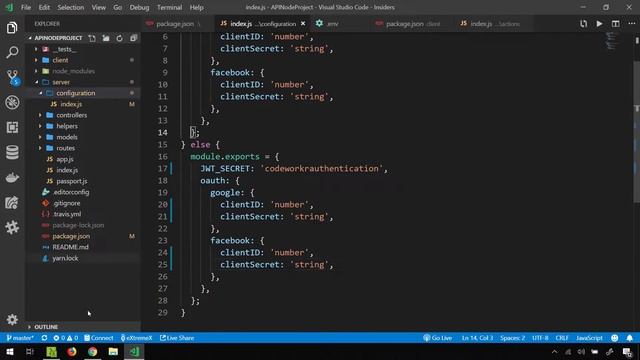Expand the models folder
640x360 pixels.
[40, 137]
